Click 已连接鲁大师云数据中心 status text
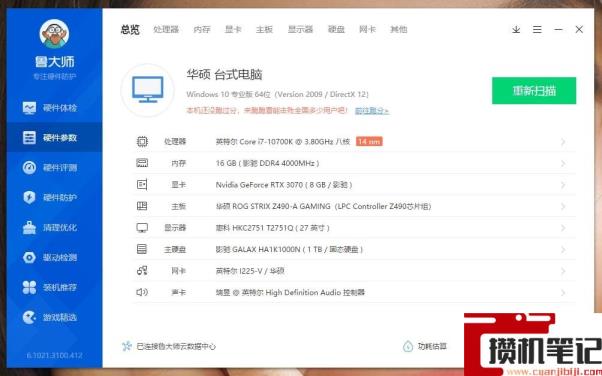 click(176, 346)
